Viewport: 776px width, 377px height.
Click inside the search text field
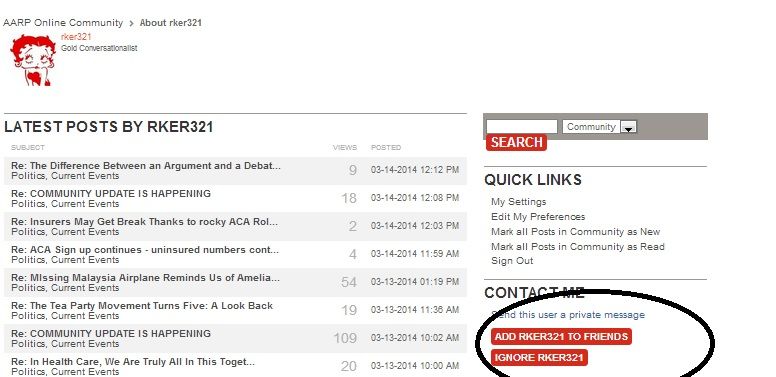[522, 127]
